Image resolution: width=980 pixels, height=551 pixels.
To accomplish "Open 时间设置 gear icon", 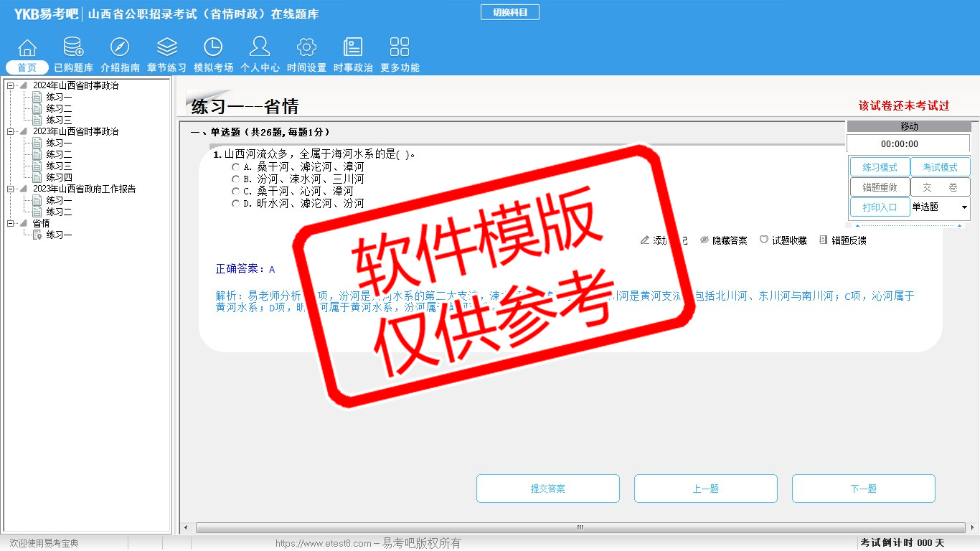I will (x=306, y=48).
